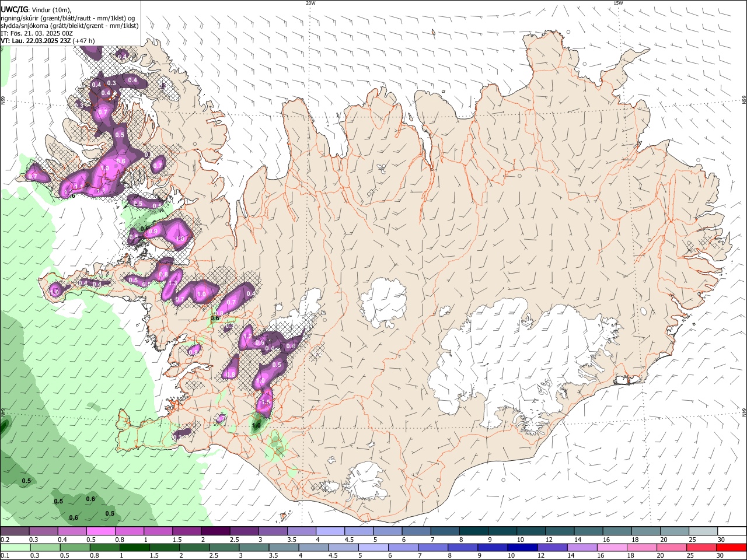Select the darkest green 1–1.5 rain swatch
Image resolution: width=747 pixels, height=560 pixels.
pos(134,548)
